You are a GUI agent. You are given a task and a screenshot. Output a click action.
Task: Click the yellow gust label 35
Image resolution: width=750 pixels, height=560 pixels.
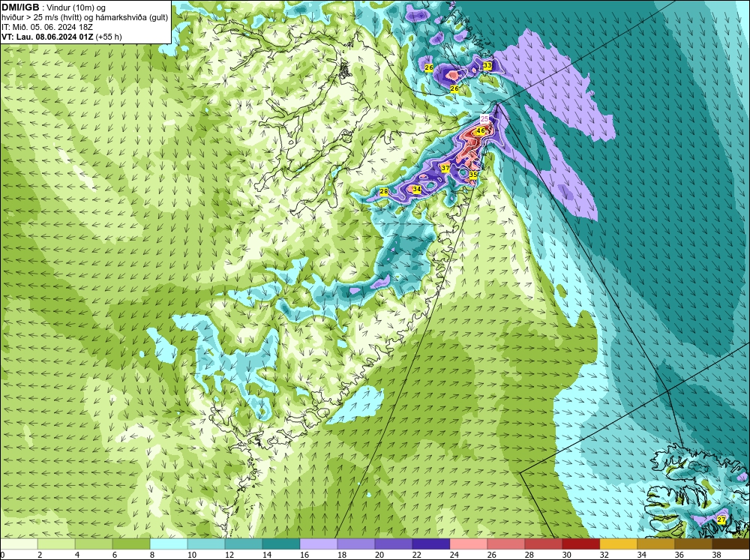pos(473,175)
